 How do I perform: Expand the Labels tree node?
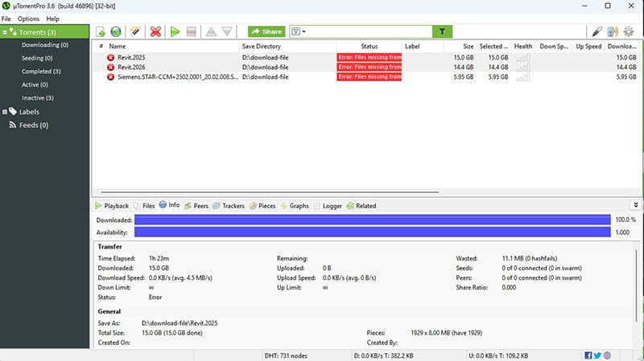[5, 112]
